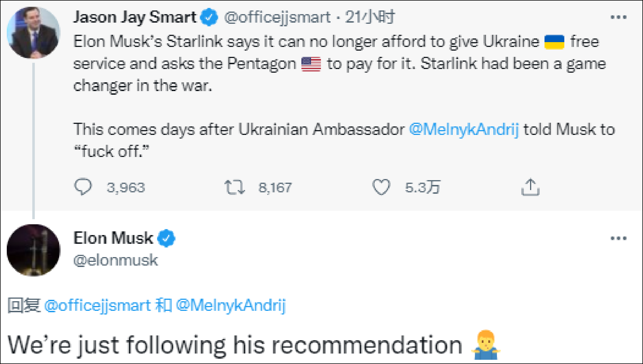The height and width of the screenshot is (364, 643).
Task: Click the Jason Jay Smart display name
Action: tap(135, 17)
